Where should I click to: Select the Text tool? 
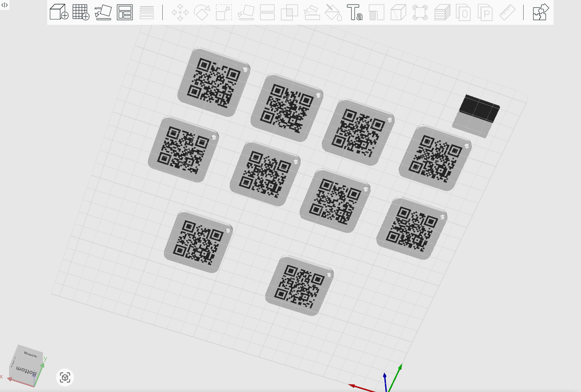pos(354,12)
